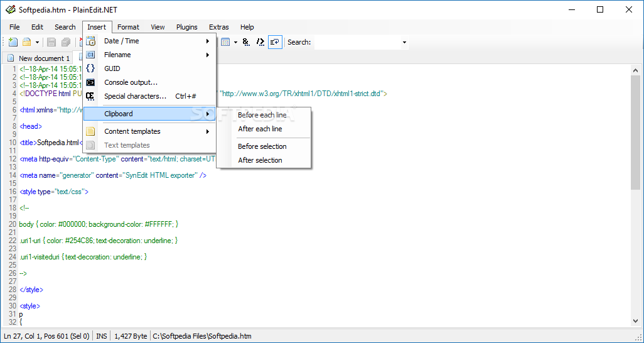Click the Date / Time clock icon
Viewport: 644px width, 343px height.
pyautogui.click(x=90, y=41)
